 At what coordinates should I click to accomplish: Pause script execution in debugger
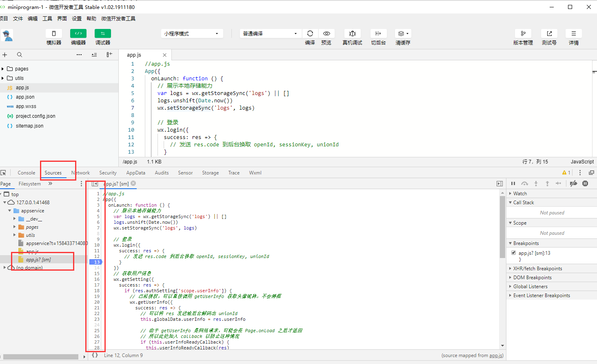pos(513,183)
